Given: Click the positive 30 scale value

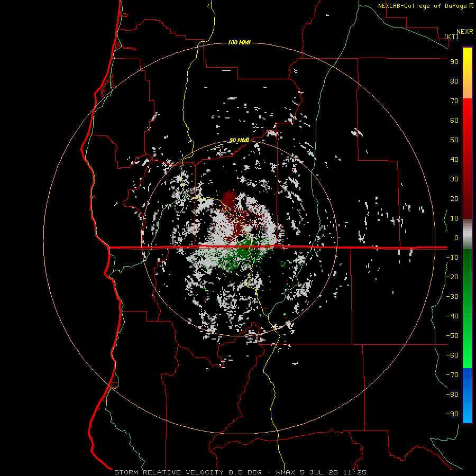Looking at the screenshot, I should click(454, 179).
